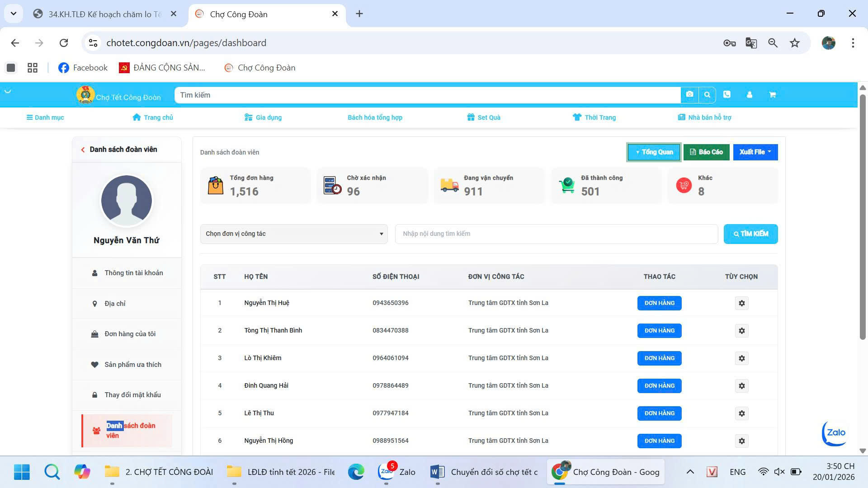This screenshot has height=488, width=868.
Task: Select Đơn hàng của tôi in sidebar
Action: pyautogui.click(x=130, y=334)
